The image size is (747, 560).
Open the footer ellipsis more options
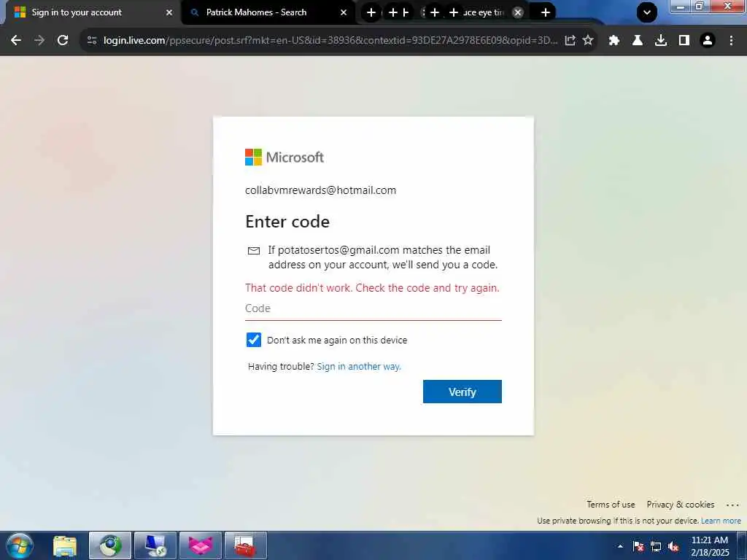tap(732, 505)
